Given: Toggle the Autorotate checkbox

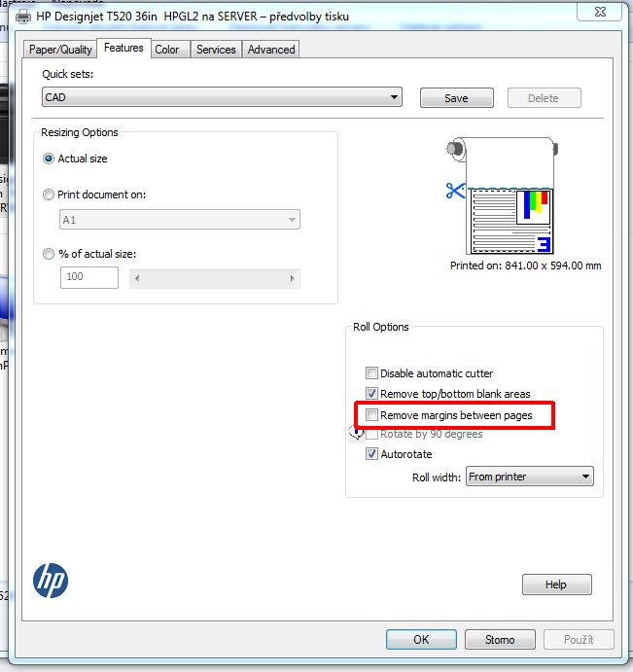Looking at the screenshot, I should (371, 454).
